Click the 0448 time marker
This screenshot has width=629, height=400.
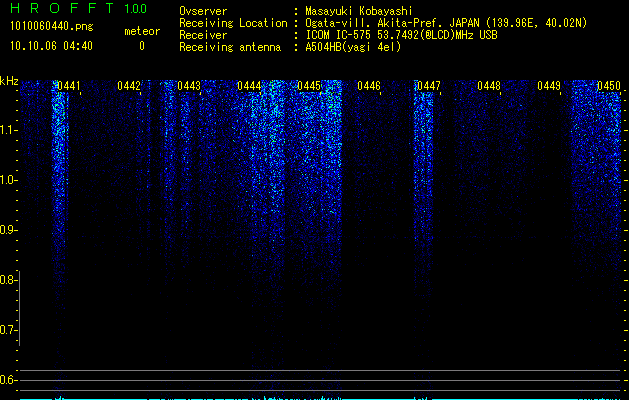pyautogui.click(x=489, y=86)
